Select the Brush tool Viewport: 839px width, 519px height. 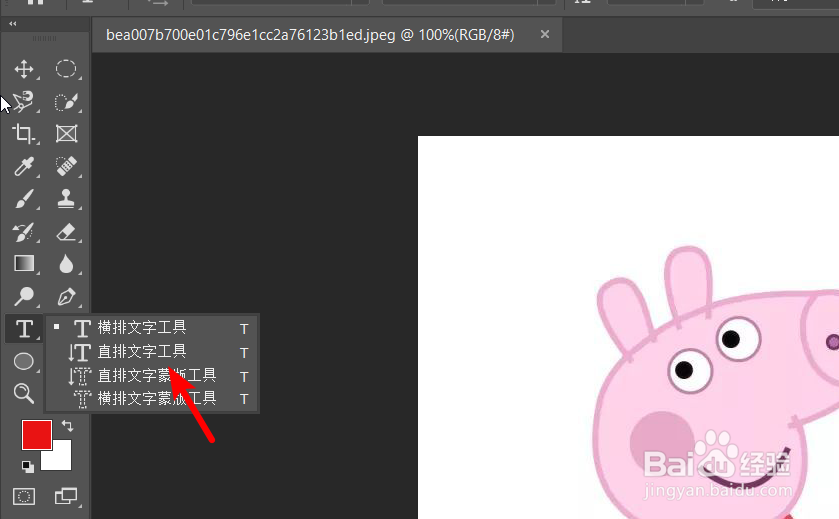24,199
